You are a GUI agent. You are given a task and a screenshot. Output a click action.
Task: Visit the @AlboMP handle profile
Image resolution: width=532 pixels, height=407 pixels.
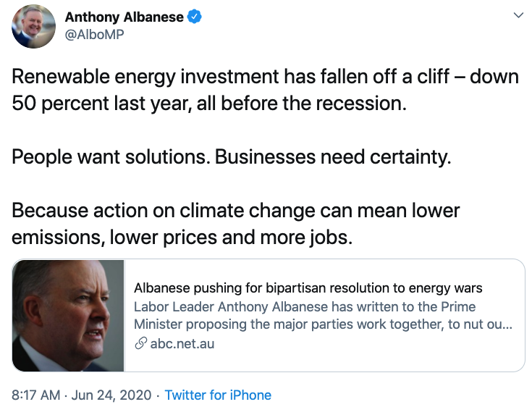click(94, 35)
